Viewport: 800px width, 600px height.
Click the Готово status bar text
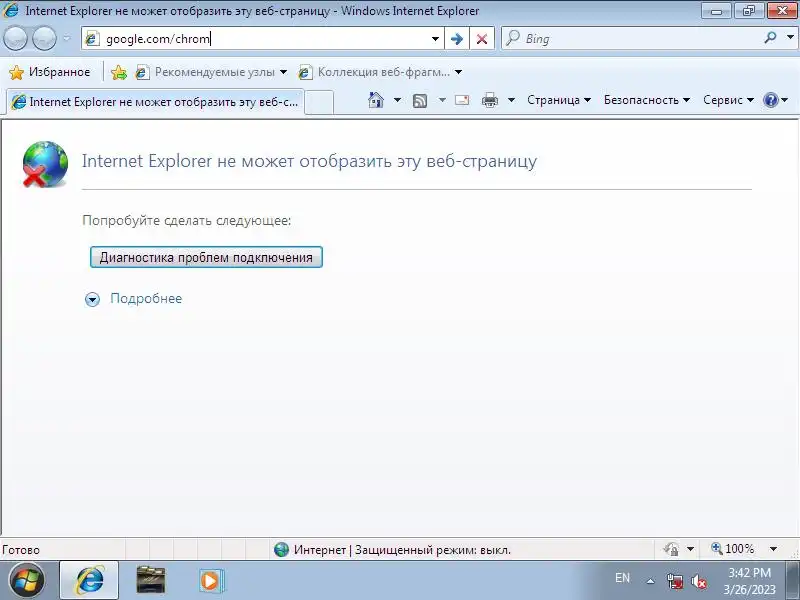tap(21, 550)
